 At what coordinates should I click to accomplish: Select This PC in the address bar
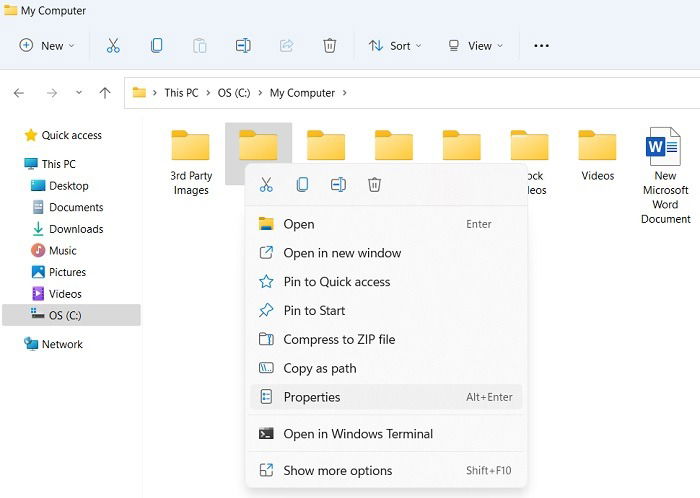tap(181, 93)
